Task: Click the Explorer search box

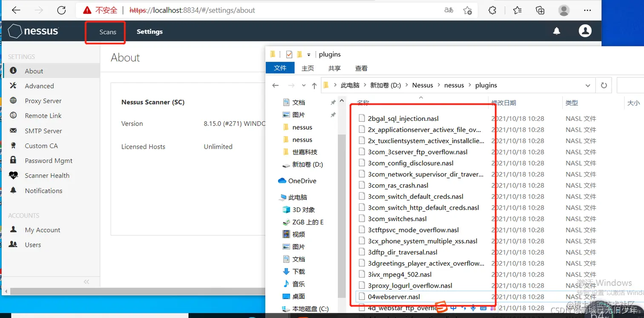Action: [630, 86]
